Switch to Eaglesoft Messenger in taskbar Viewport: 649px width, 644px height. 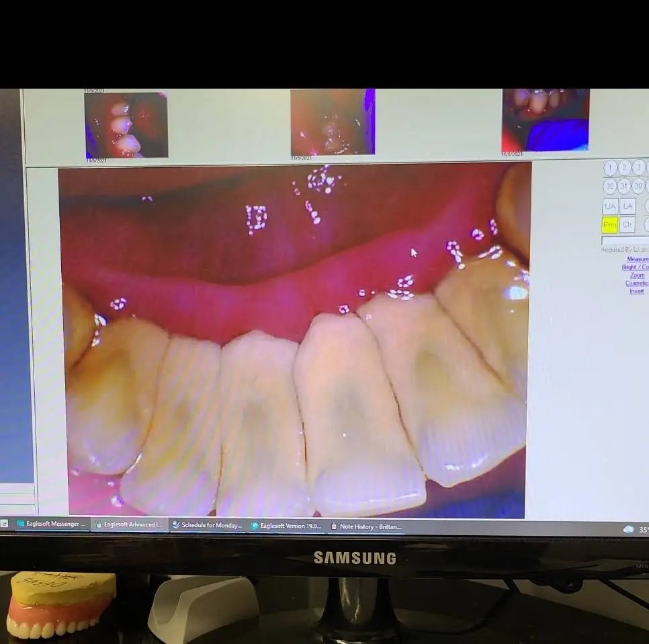coord(51,524)
